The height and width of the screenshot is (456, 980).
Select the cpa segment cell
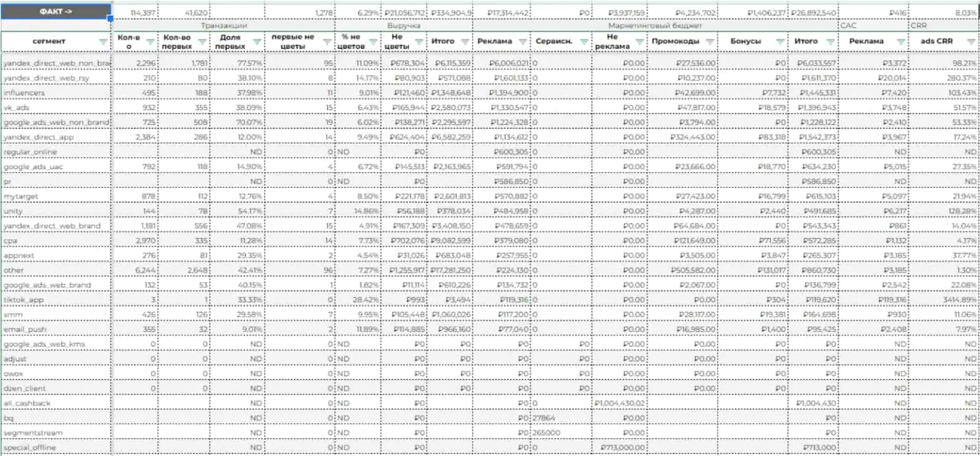click(x=56, y=240)
